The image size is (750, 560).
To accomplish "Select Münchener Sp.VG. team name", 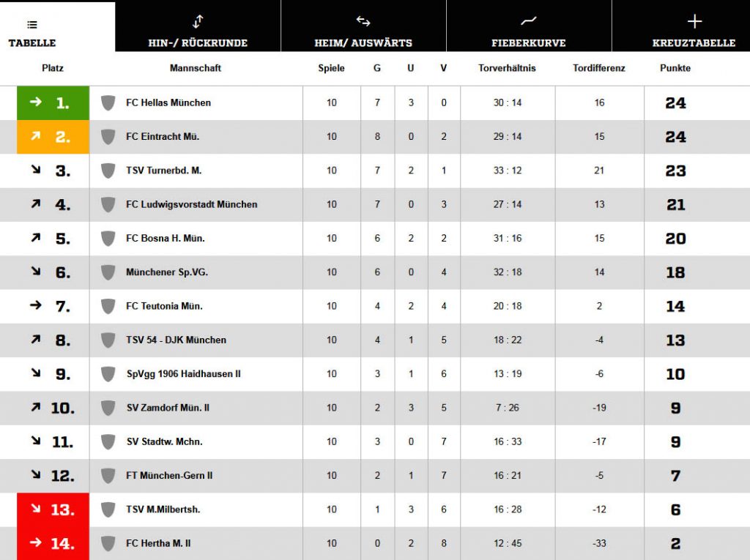I will click(167, 272).
